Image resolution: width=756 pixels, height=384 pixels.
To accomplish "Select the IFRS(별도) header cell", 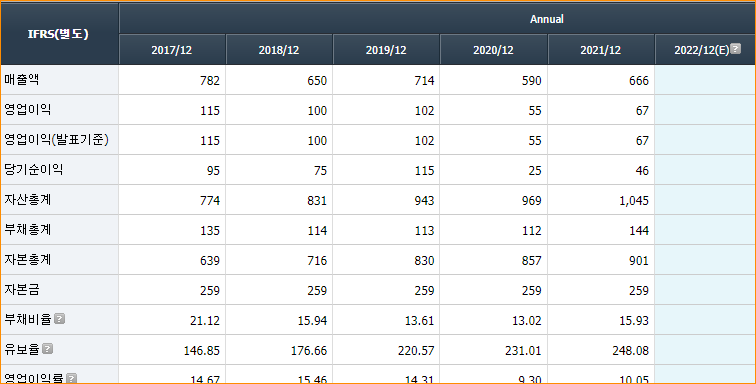I will 59,34.
